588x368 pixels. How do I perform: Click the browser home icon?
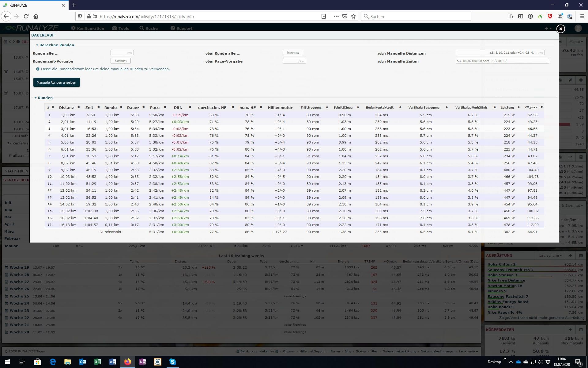[x=36, y=16]
